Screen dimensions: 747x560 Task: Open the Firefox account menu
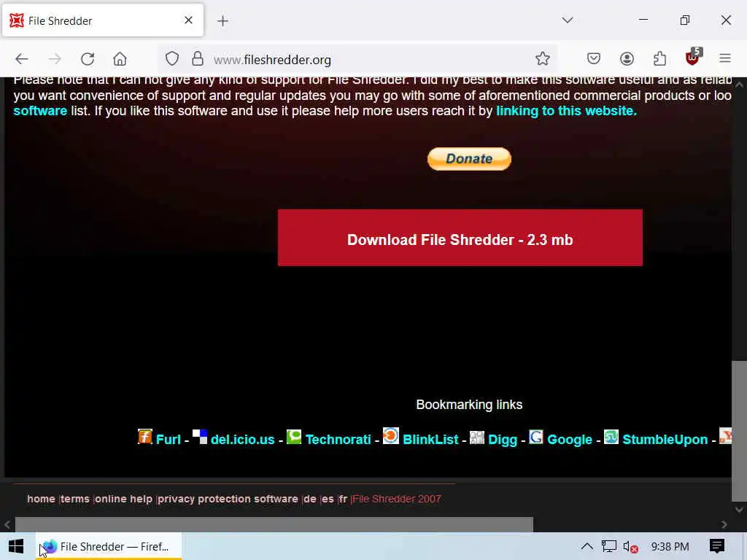pos(627,59)
